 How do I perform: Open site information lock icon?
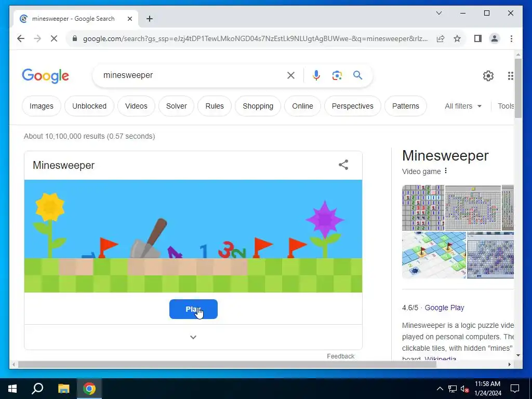pyautogui.click(x=75, y=38)
